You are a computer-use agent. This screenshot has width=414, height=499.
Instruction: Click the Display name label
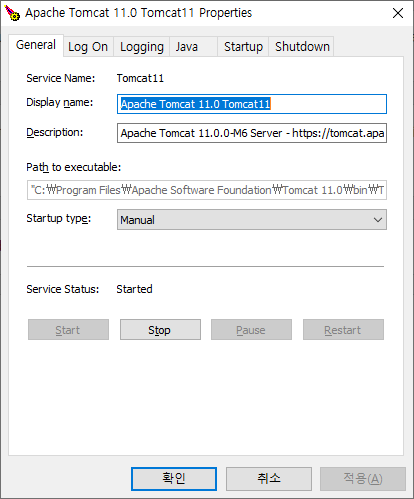tap(60, 102)
